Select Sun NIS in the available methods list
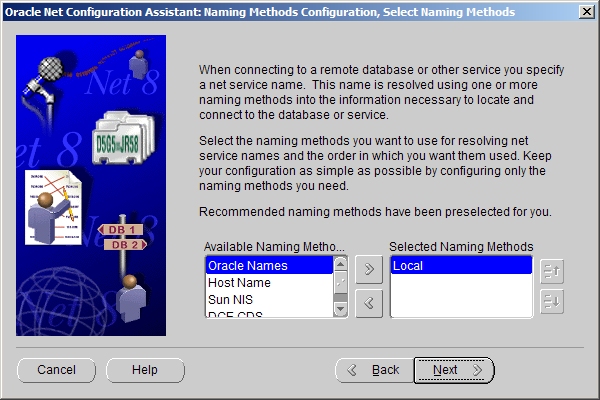This screenshot has width=600, height=400. click(269, 300)
